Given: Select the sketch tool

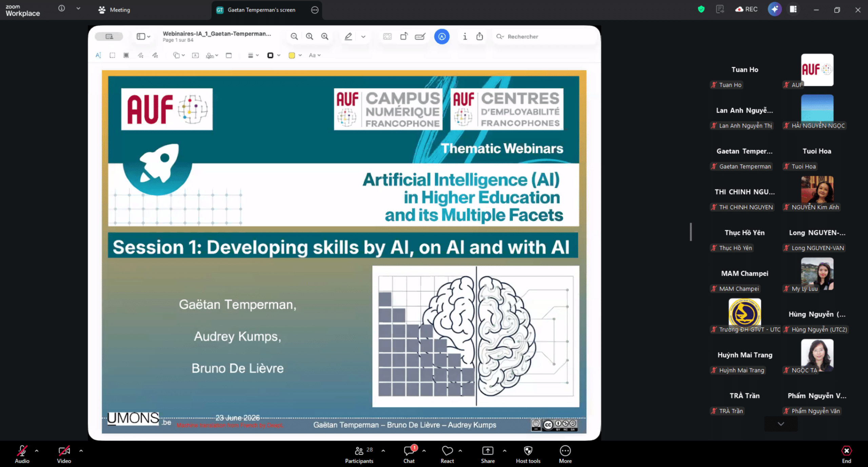Looking at the screenshot, I should click(x=140, y=55).
